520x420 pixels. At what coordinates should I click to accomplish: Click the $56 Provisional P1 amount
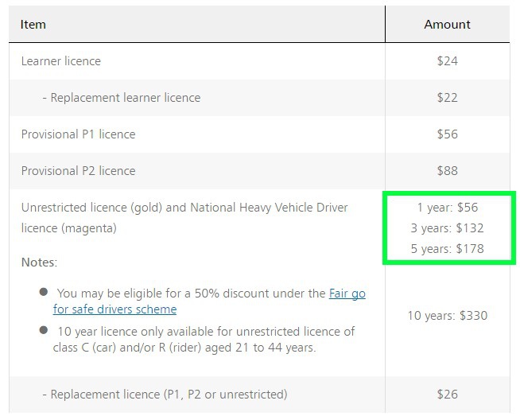click(447, 134)
